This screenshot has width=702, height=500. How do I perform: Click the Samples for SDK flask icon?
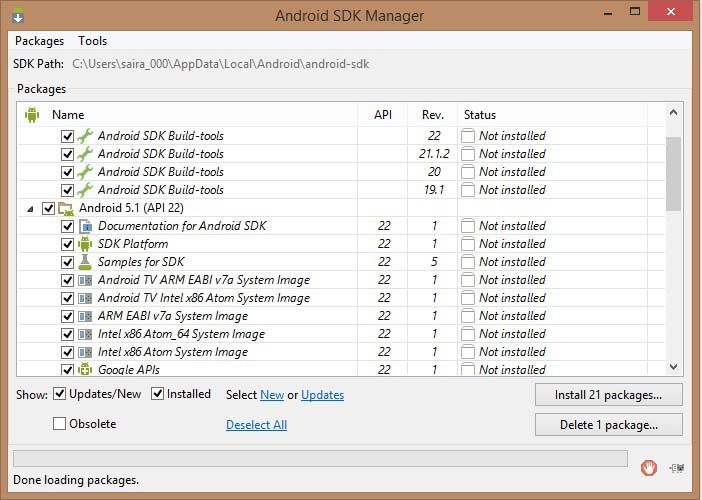85,262
